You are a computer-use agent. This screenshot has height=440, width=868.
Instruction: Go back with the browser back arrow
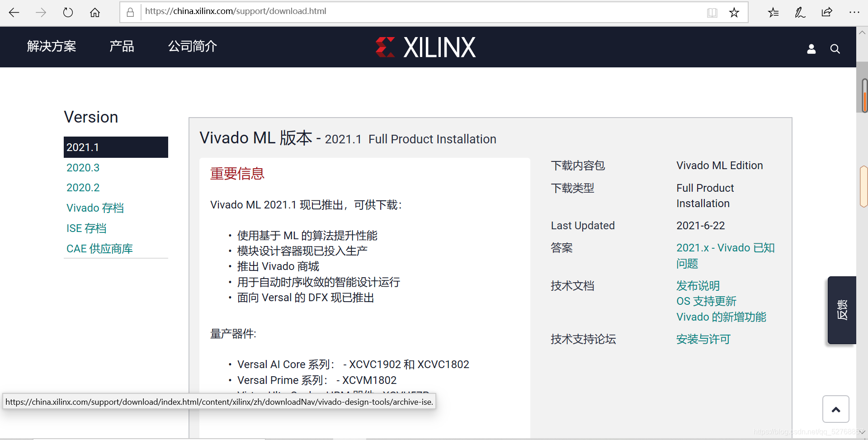point(14,12)
